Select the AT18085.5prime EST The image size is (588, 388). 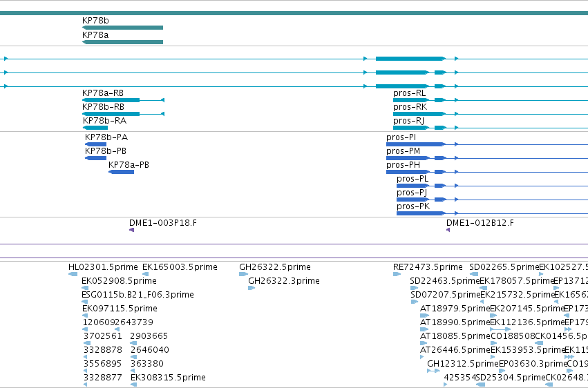tap(424, 343)
